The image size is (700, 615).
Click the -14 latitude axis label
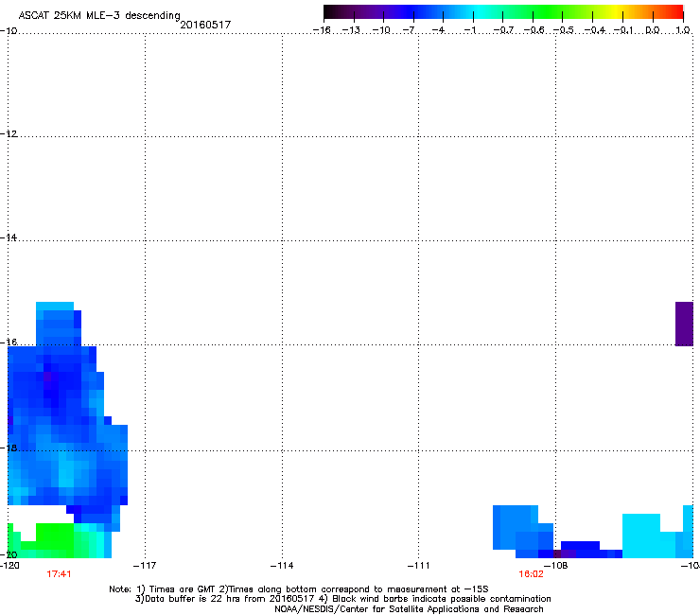[x=9, y=237]
